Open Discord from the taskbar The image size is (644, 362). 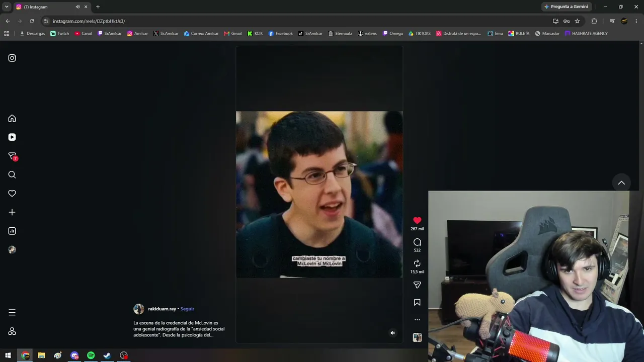coord(74,355)
